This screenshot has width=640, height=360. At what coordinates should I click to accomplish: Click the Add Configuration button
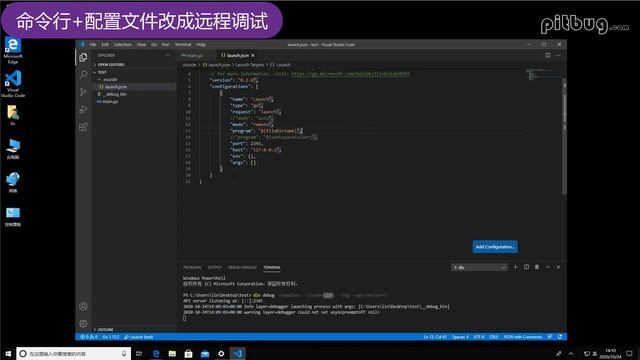[495, 247]
